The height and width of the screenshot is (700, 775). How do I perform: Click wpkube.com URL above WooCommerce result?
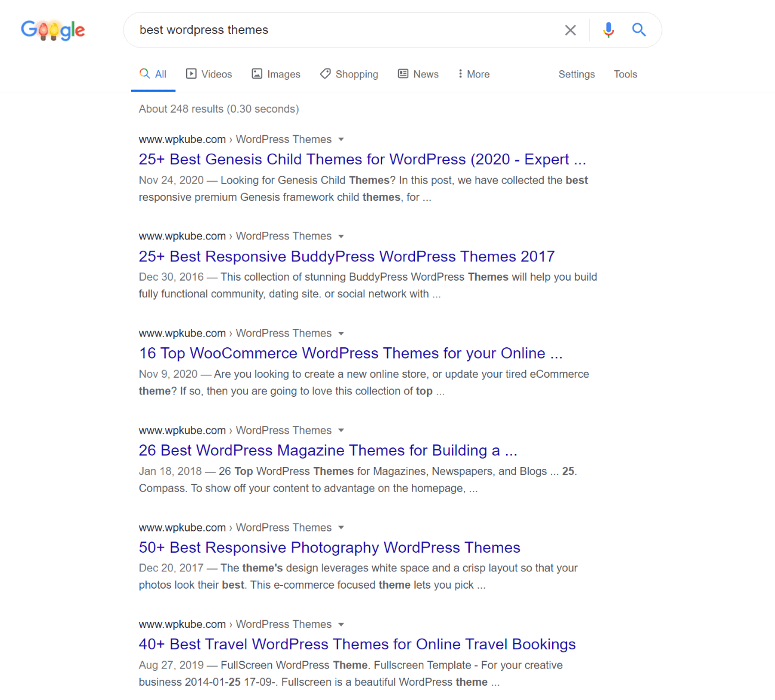[x=235, y=333]
